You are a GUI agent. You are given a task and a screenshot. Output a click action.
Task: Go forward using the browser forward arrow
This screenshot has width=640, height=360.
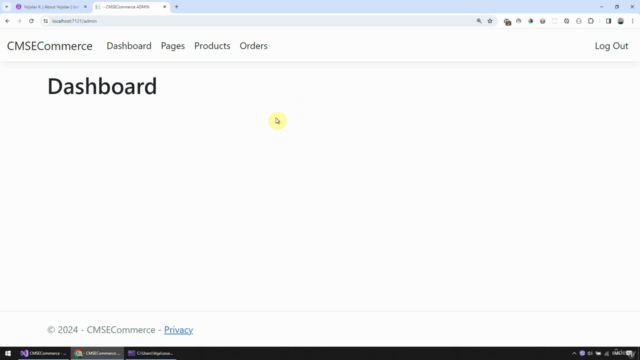(x=19, y=21)
